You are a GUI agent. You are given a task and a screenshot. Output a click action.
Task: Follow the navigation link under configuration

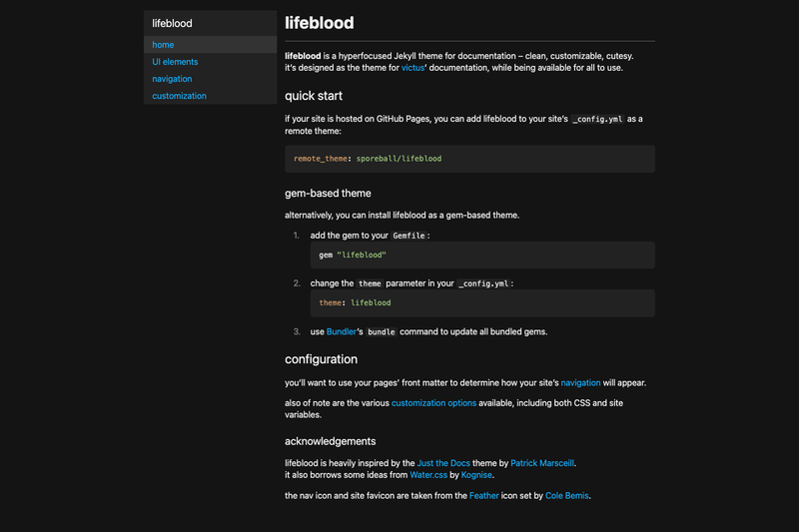[580, 383]
